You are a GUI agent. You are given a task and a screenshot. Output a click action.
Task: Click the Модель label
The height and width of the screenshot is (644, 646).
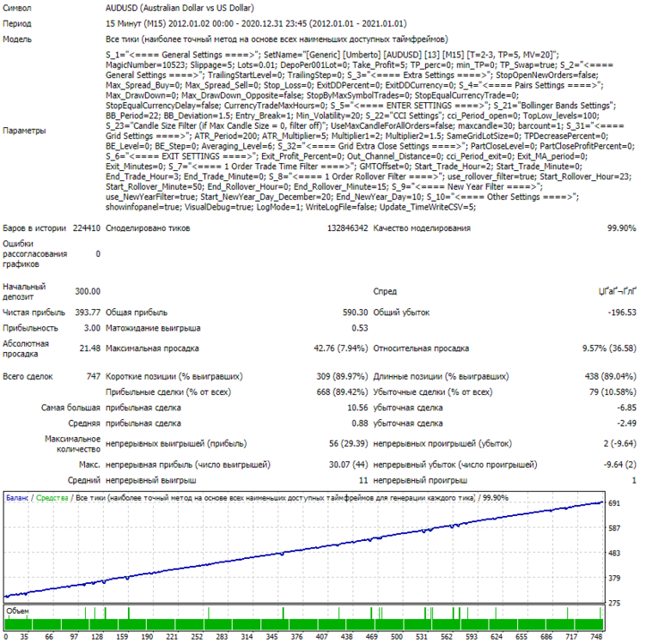tap(17, 39)
